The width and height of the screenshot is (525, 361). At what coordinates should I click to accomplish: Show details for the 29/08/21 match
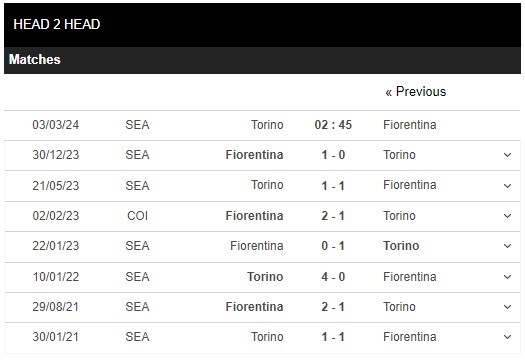pos(507,307)
